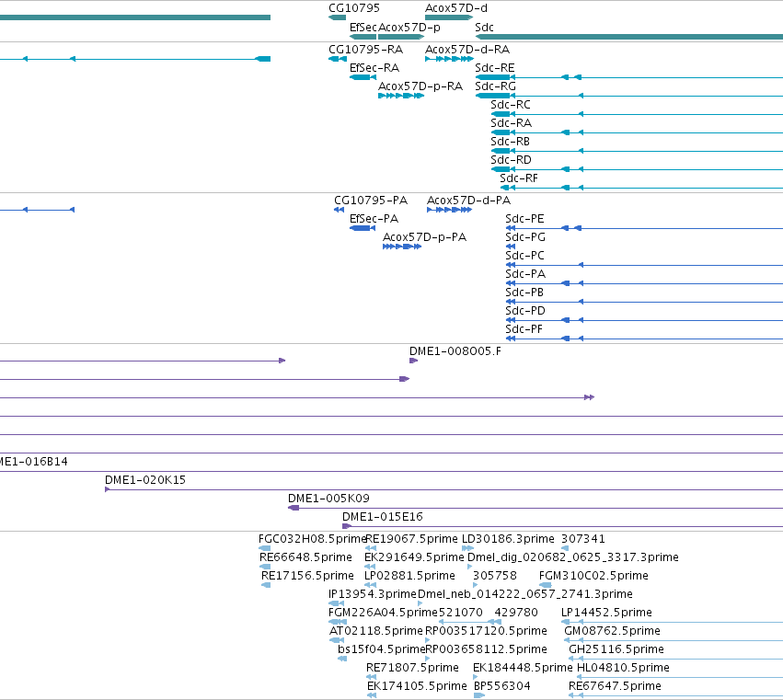
Task: Select the Sdc-PC protein label
Action: click(524, 256)
